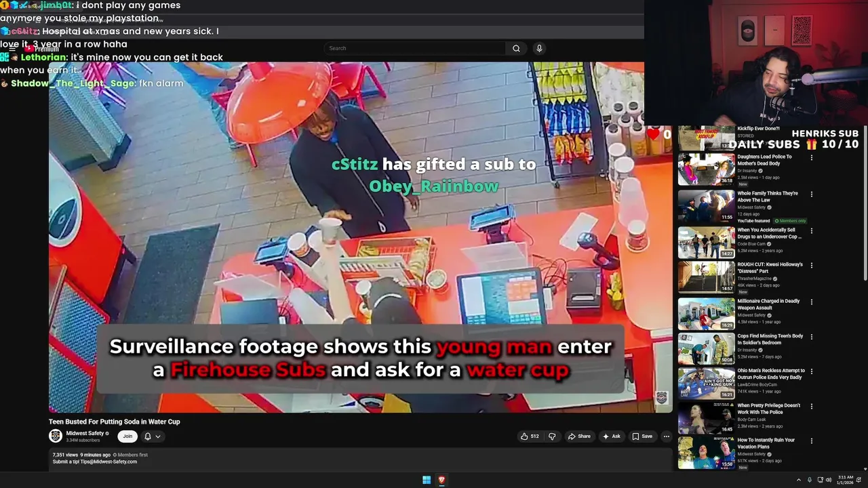Open Accidentally Sell Drugs video thumbnail
The height and width of the screenshot is (488, 868).
[706, 242]
